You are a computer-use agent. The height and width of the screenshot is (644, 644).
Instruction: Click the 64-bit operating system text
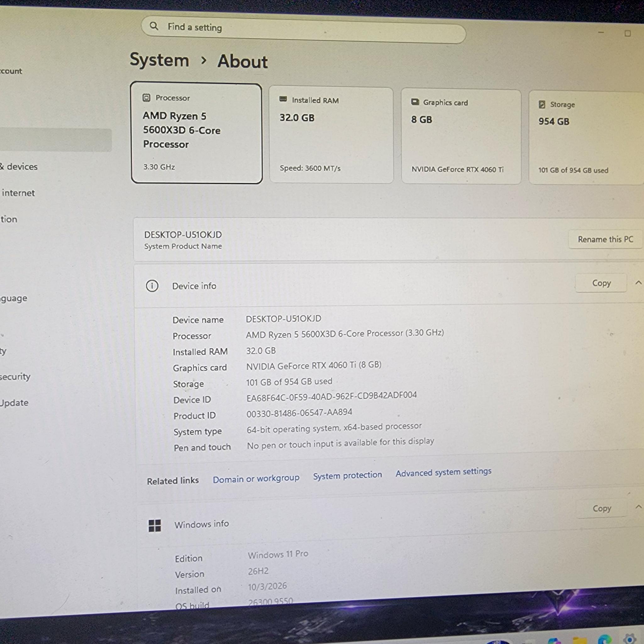click(334, 428)
